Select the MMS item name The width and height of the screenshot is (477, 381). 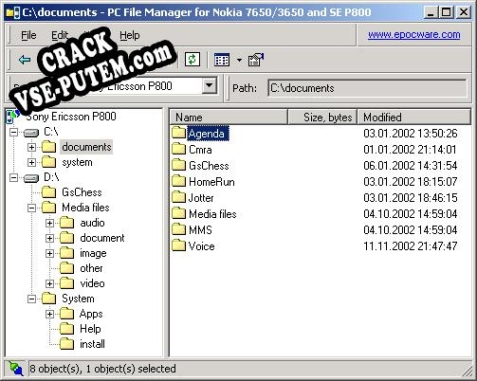200,230
